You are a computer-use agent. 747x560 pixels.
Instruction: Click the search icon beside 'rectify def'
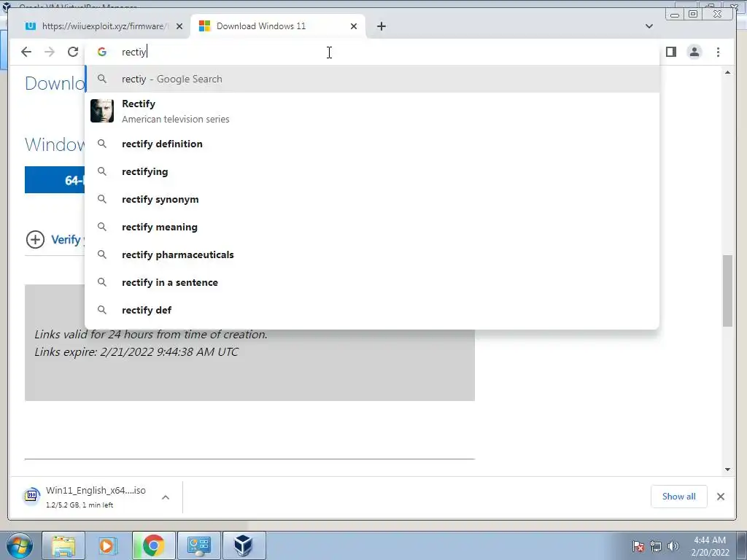tap(102, 310)
